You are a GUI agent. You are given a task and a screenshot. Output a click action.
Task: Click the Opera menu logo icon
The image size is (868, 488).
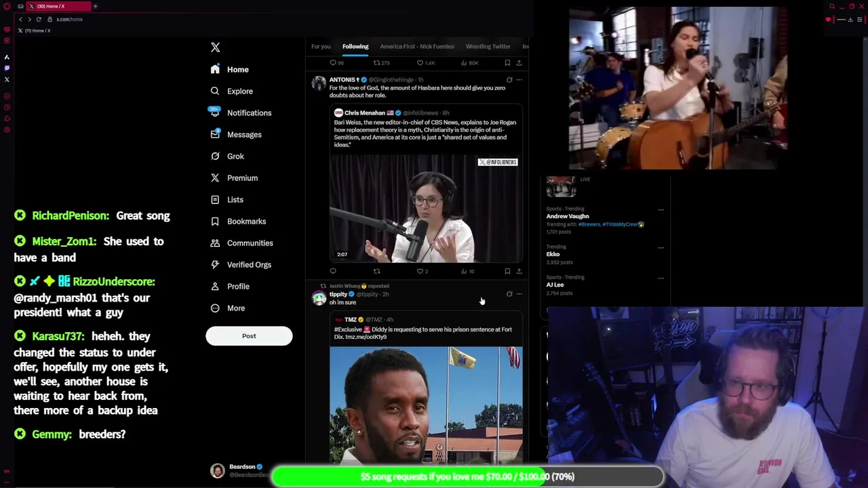(7, 6)
